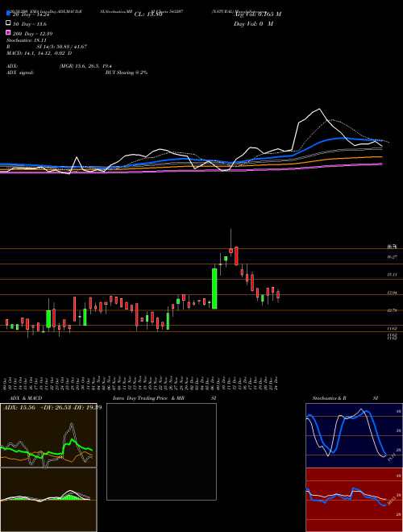
Task: Click the 'CL: 13.50' closing price label
Action: [x=148, y=15]
